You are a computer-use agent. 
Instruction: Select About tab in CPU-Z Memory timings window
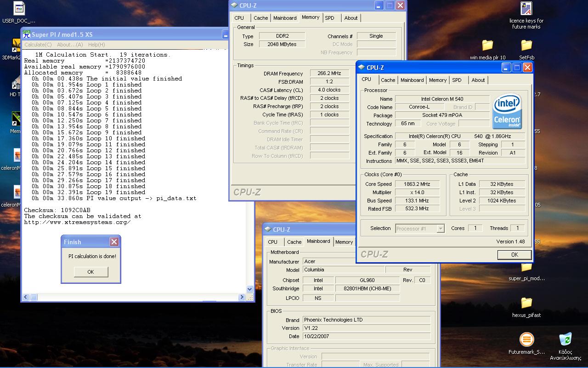coord(351,18)
